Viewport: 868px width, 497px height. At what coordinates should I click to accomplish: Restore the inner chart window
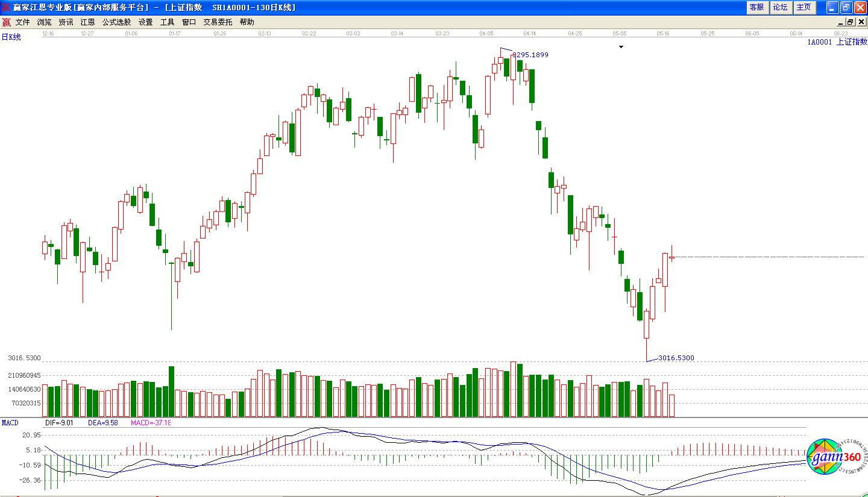coord(850,22)
